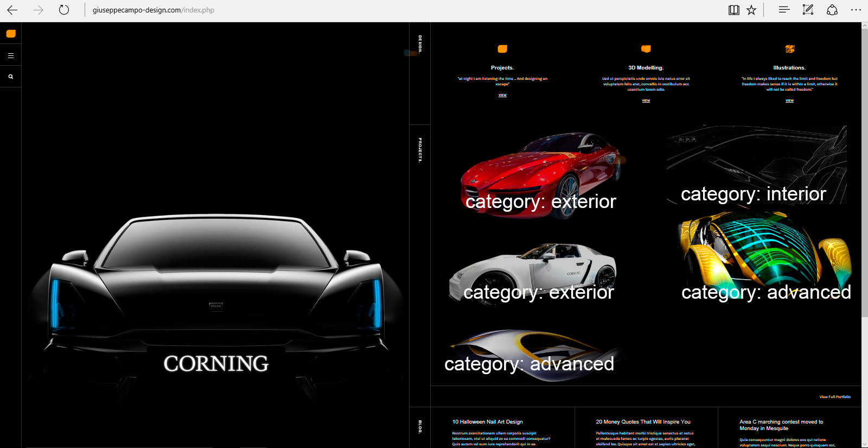This screenshot has height=448, width=868.
Task: Click the orange icon above Projects.
Action: [x=502, y=49]
